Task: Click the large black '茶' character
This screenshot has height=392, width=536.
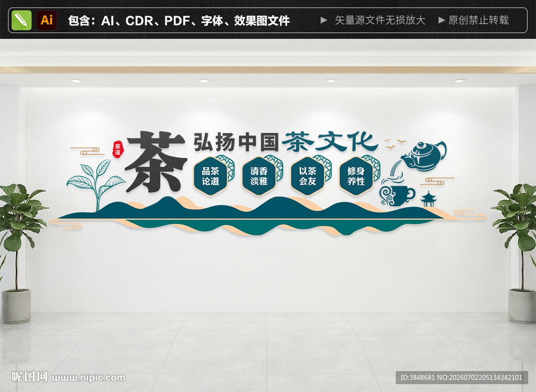Action: [155, 162]
